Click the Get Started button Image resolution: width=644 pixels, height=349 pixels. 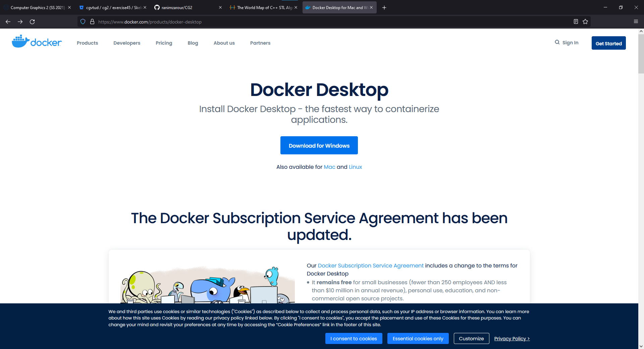pos(608,43)
